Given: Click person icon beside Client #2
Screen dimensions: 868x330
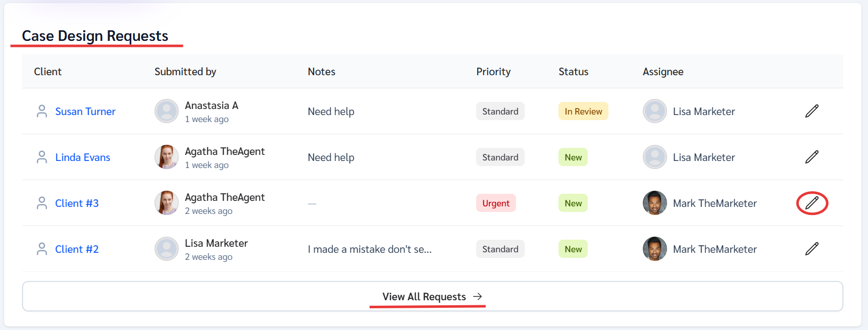Looking at the screenshot, I should [x=42, y=249].
